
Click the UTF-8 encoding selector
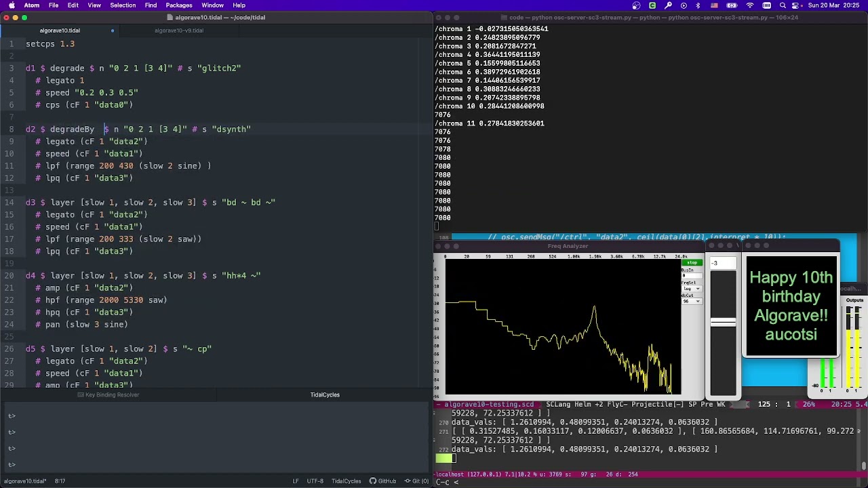(315, 481)
